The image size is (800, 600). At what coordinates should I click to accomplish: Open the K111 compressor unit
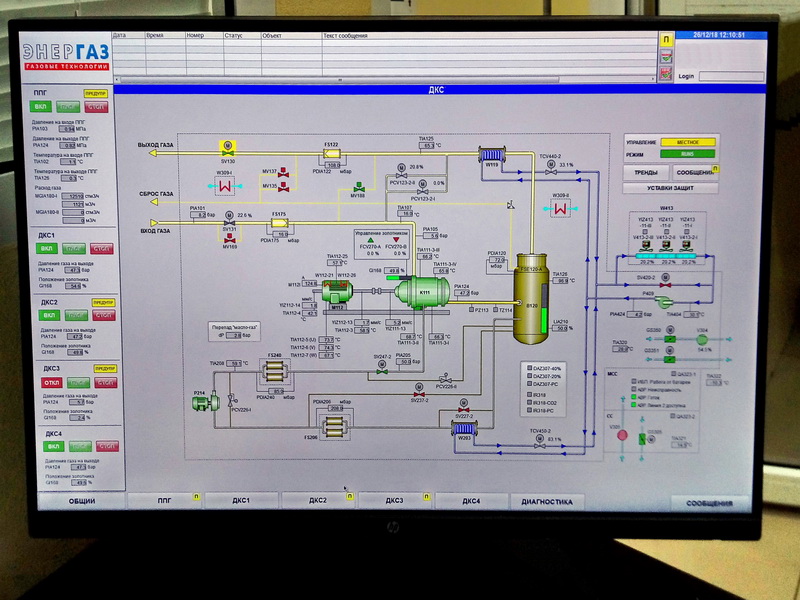click(421, 292)
